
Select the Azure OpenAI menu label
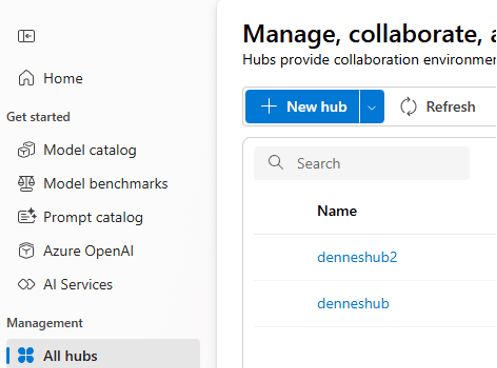point(88,251)
